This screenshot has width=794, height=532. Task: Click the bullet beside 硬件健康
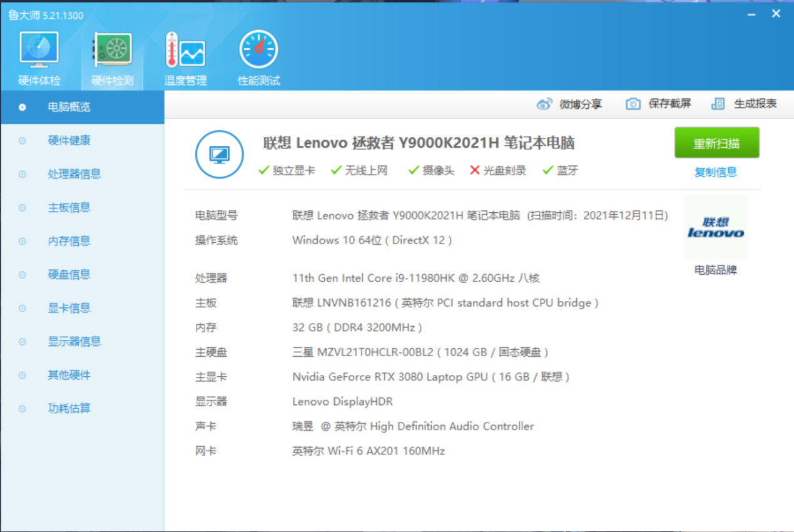(23, 141)
